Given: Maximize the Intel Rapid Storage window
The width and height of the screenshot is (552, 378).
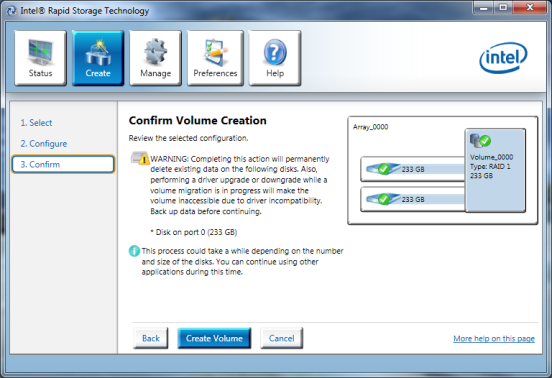Looking at the screenshot, I should pyautogui.click(x=503, y=8).
